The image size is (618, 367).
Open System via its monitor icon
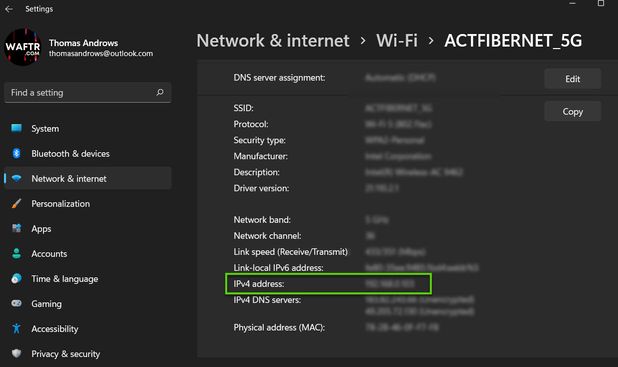[x=17, y=128]
